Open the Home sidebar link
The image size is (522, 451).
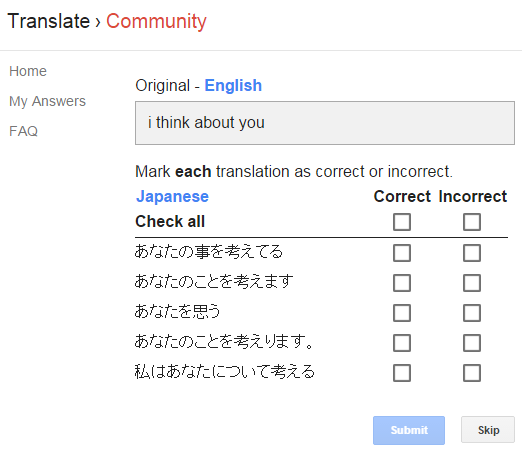pyautogui.click(x=28, y=71)
